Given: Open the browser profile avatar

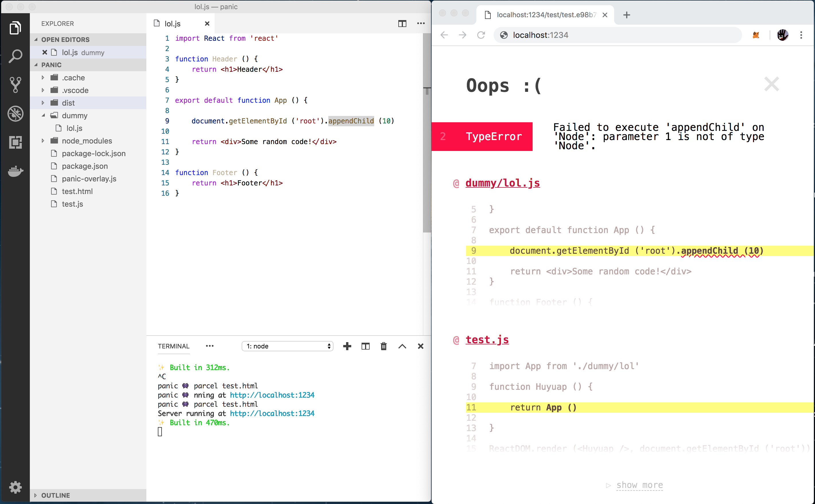Looking at the screenshot, I should (782, 35).
